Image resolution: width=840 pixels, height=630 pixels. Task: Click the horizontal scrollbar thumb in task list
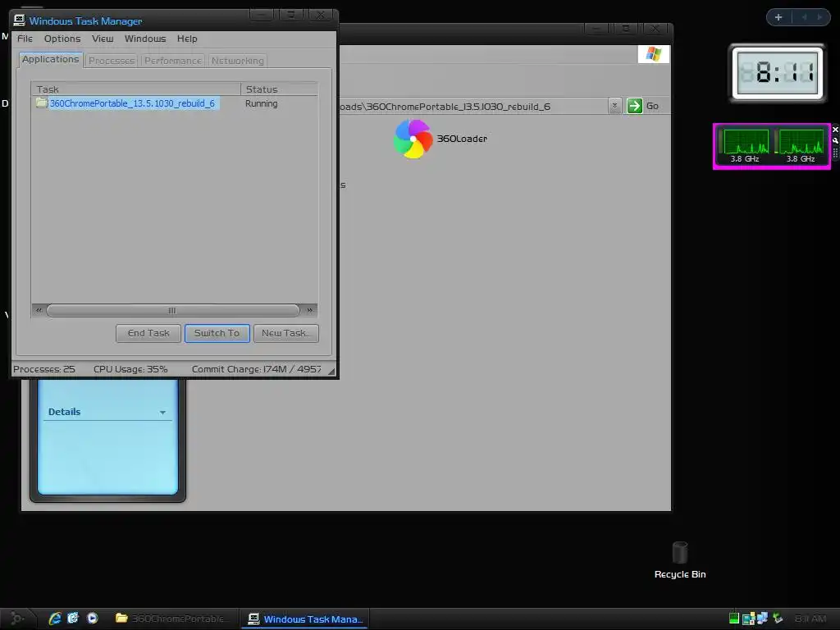coord(172,310)
